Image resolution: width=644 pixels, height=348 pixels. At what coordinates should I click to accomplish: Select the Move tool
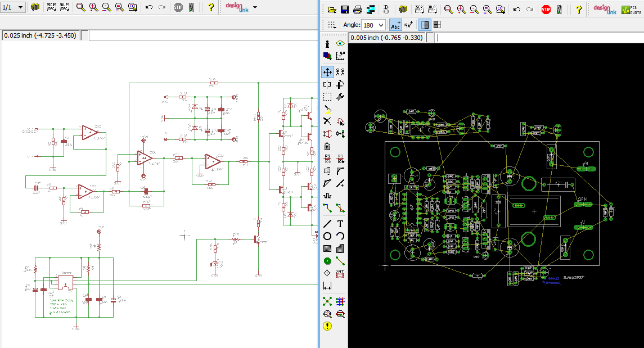[327, 72]
